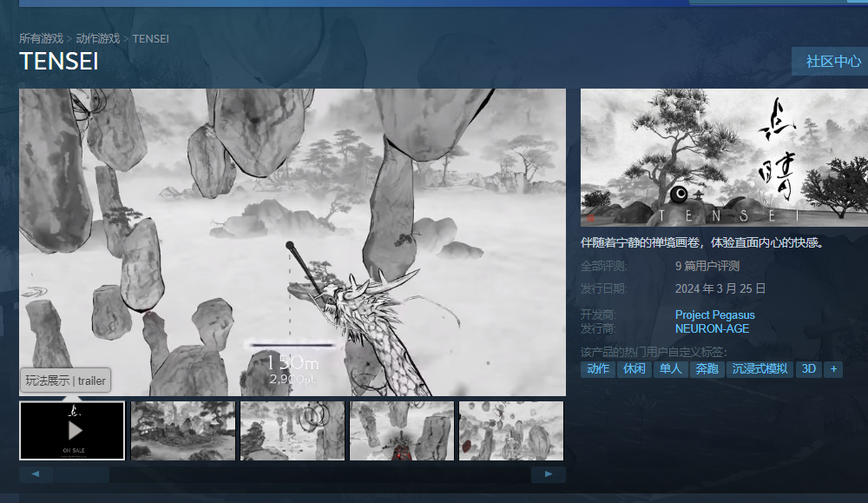Screen dimensions: 868x503
Task: Select the 动作 tag
Action: pos(598,369)
